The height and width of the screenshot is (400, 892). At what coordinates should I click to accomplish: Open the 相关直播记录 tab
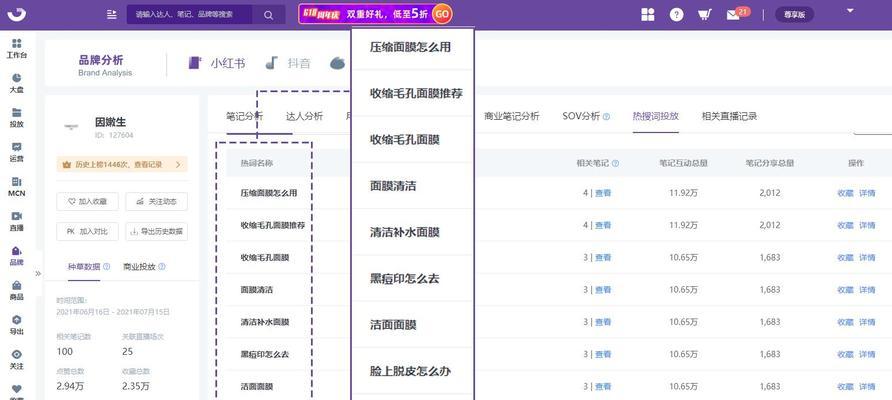(x=729, y=116)
